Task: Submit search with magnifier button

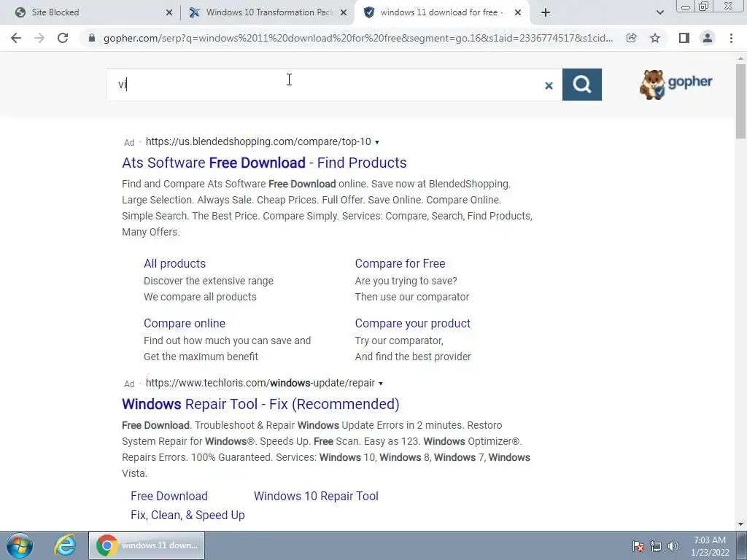Action: click(x=581, y=85)
